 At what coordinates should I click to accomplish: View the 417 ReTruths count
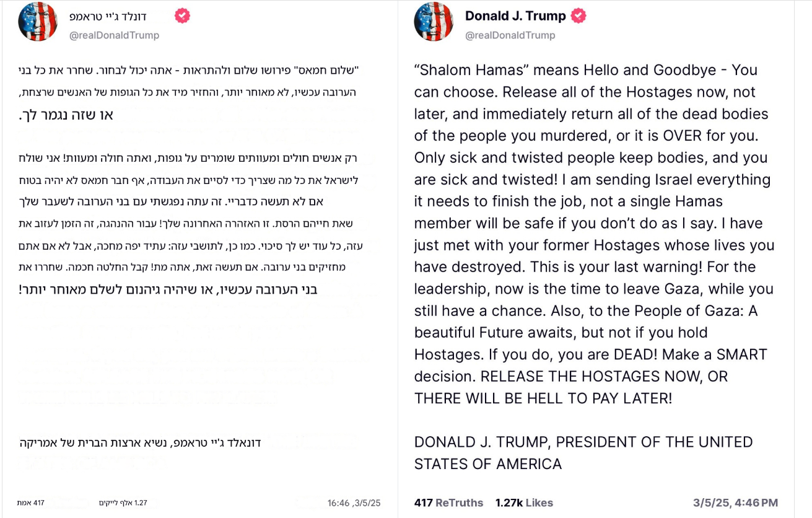tap(448, 503)
